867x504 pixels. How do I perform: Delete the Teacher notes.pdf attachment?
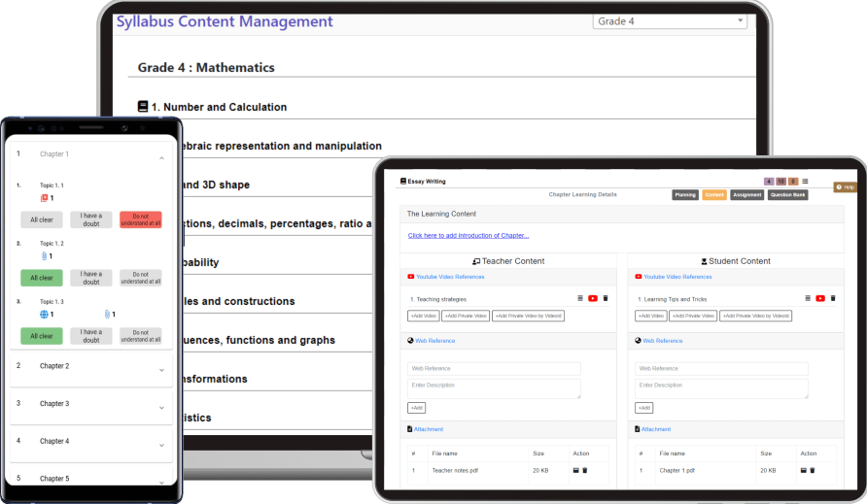pyautogui.click(x=585, y=470)
